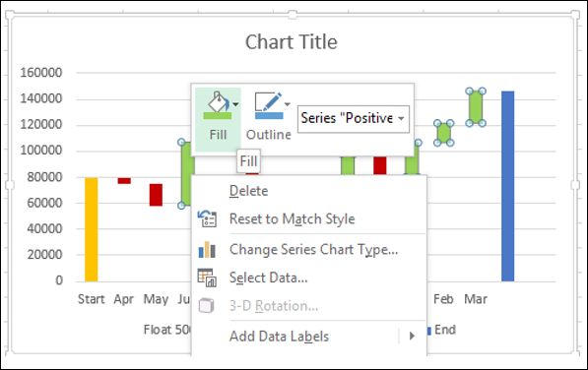Viewport: 588px width, 370px height.
Task: Select the blue End bar
Action: [x=508, y=186]
